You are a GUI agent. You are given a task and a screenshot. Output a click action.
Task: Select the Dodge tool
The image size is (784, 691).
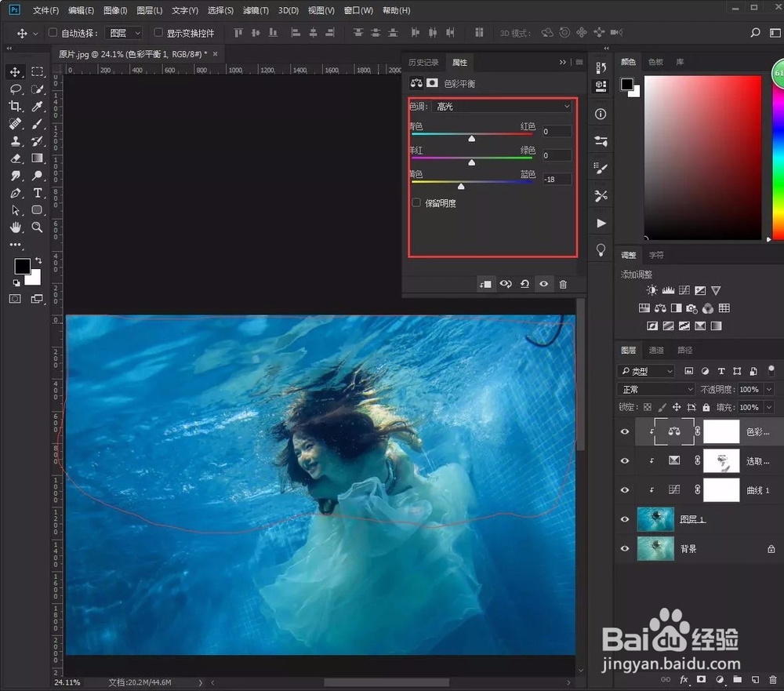[37, 176]
